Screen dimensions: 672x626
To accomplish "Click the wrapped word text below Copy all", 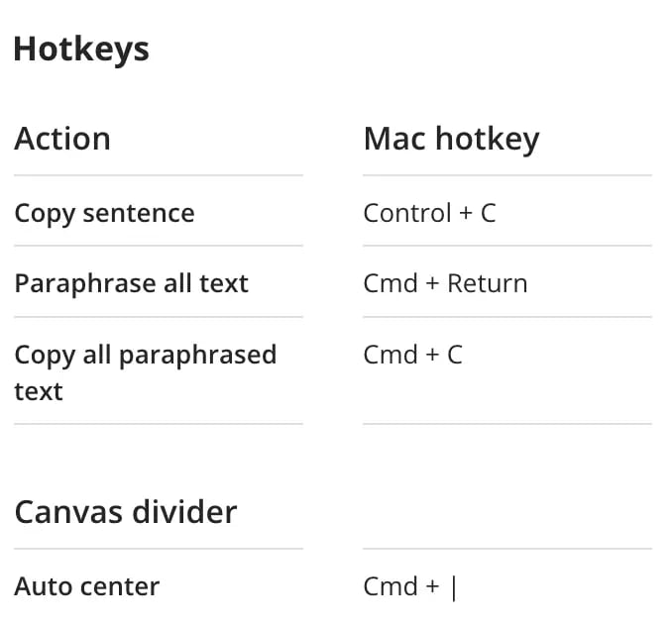I will [x=39, y=391].
